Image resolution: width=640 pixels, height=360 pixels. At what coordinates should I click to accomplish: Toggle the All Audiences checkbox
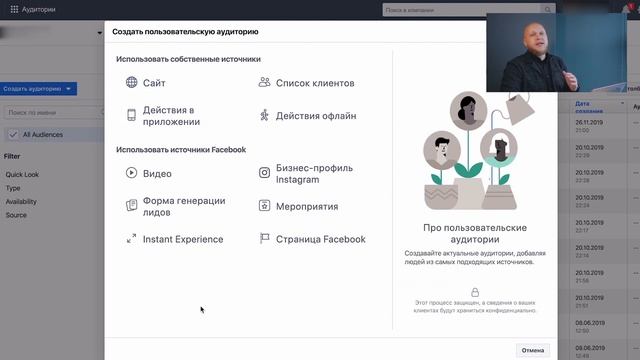pos(13,134)
